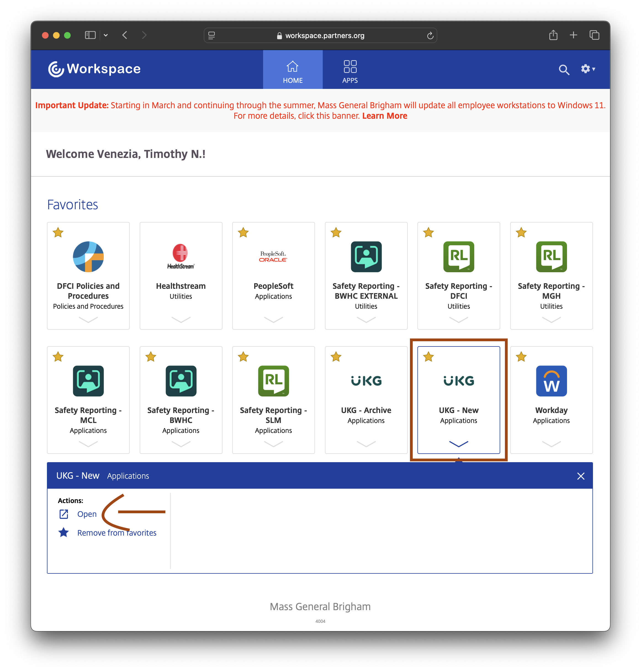Toggle favorite star on Safety Reporting SLM
Image resolution: width=641 pixels, height=672 pixels.
click(x=243, y=357)
